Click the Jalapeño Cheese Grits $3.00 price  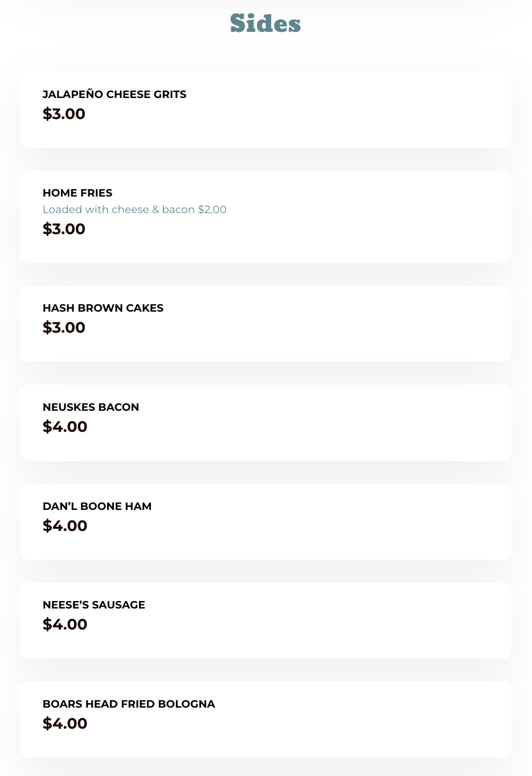pos(64,114)
